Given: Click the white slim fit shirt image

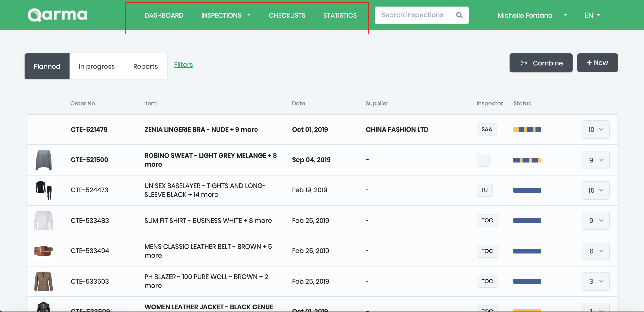Looking at the screenshot, I should tap(44, 220).
